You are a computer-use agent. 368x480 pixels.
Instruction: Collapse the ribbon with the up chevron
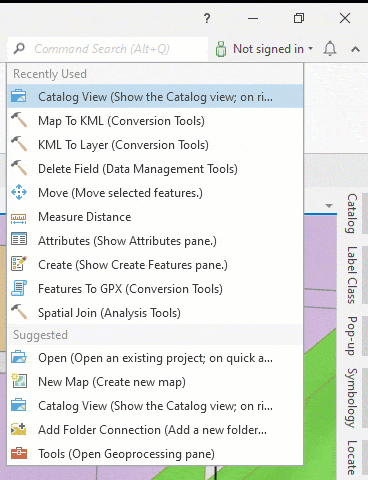(355, 49)
